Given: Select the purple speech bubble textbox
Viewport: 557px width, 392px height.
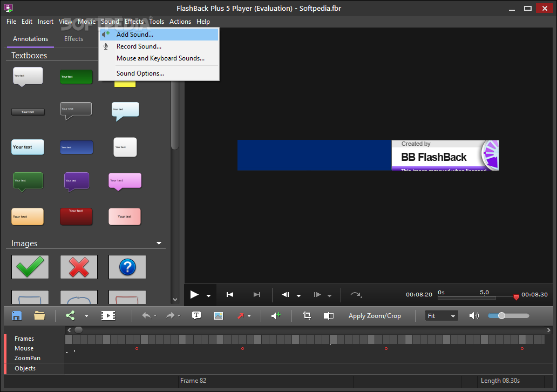Looking at the screenshot, I should pos(77,181).
